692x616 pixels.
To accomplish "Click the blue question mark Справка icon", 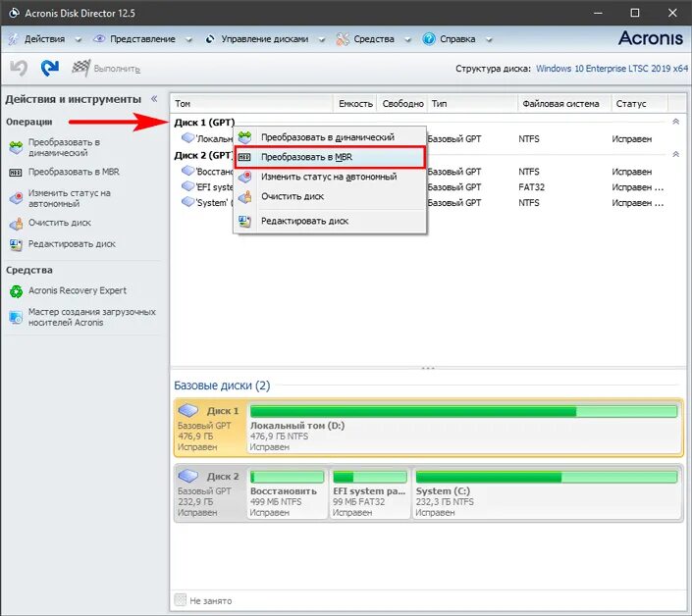I will click(x=429, y=39).
